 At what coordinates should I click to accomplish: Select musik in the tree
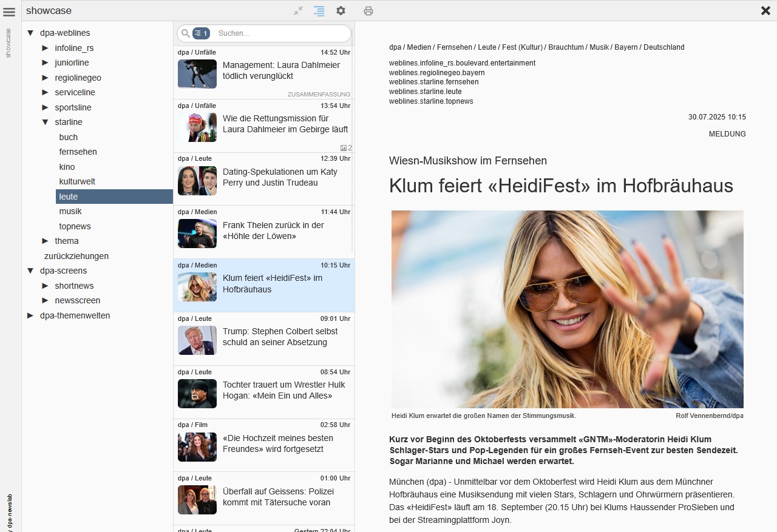click(70, 211)
